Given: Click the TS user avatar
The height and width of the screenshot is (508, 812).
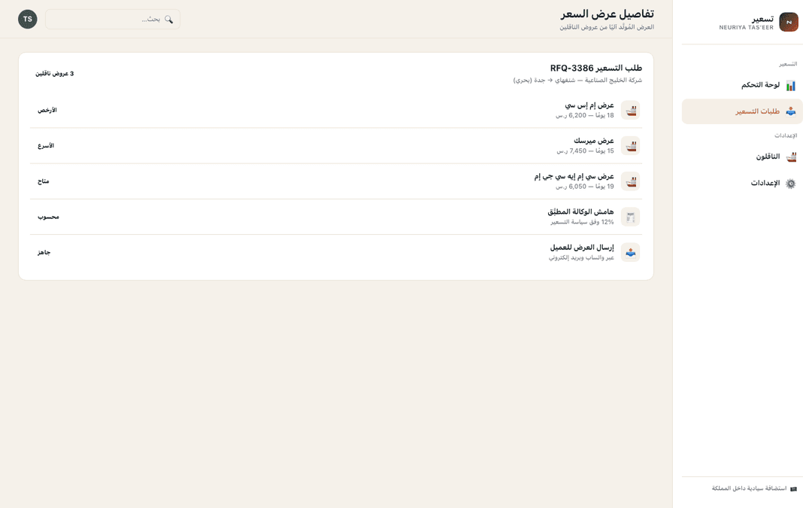Looking at the screenshot, I should tap(28, 19).
